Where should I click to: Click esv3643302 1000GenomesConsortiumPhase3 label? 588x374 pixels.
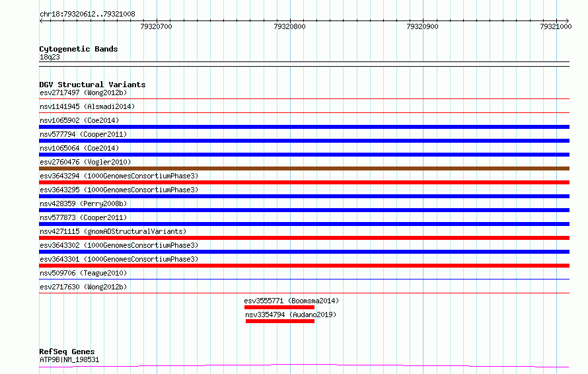click(119, 245)
